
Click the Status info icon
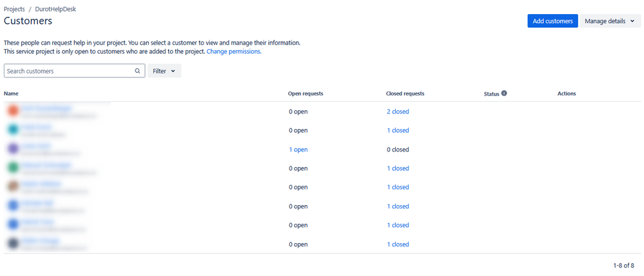504,94
